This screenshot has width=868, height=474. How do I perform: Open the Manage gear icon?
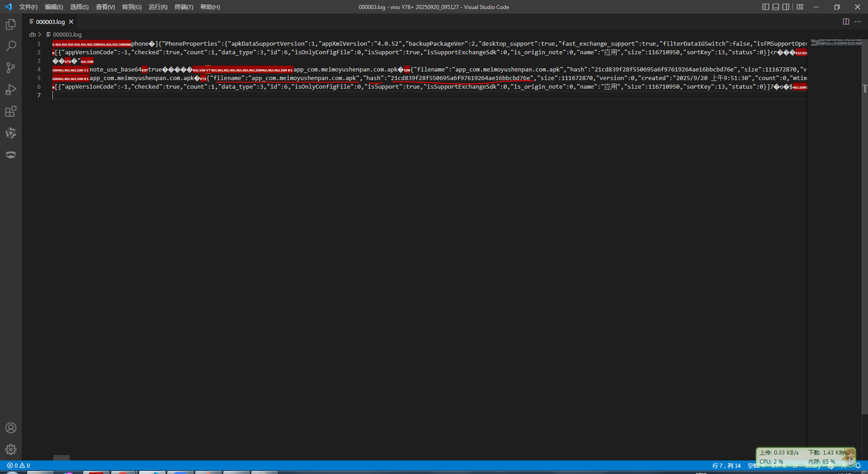click(x=11, y=450)
